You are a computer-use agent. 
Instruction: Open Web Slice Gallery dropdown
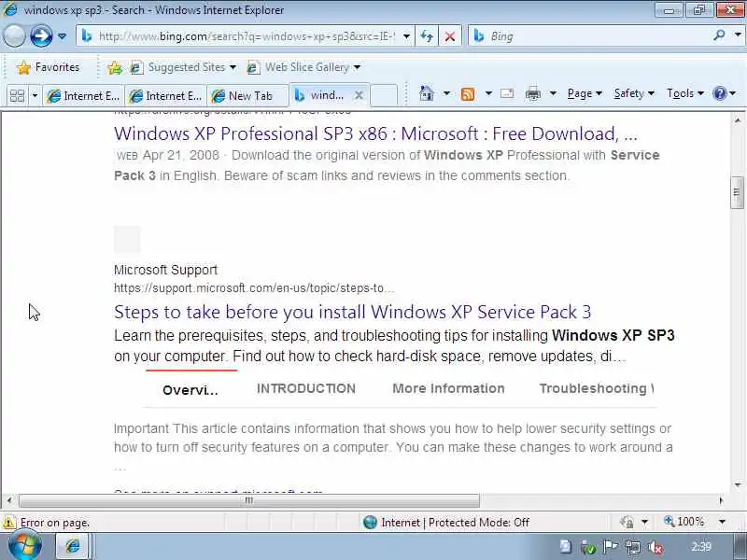point(304,67)
